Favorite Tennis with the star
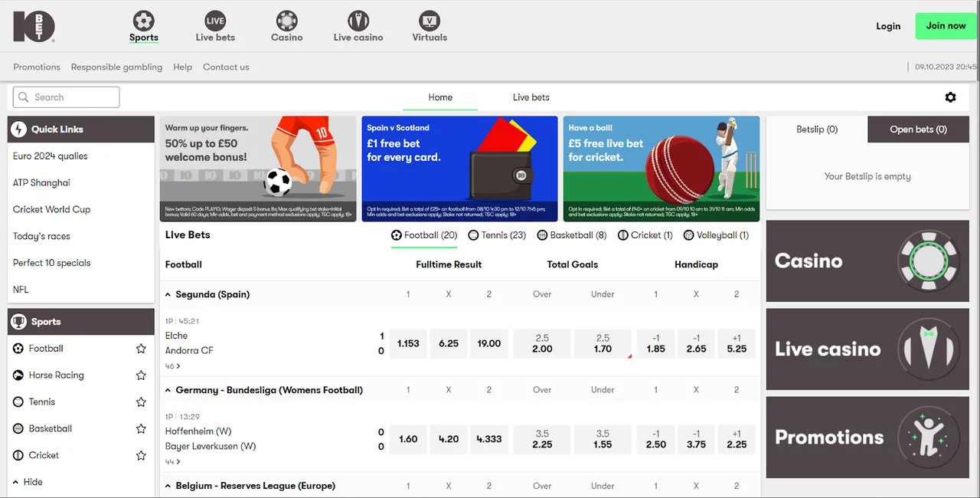The image size is (980, 498). (x=141, y=402)
